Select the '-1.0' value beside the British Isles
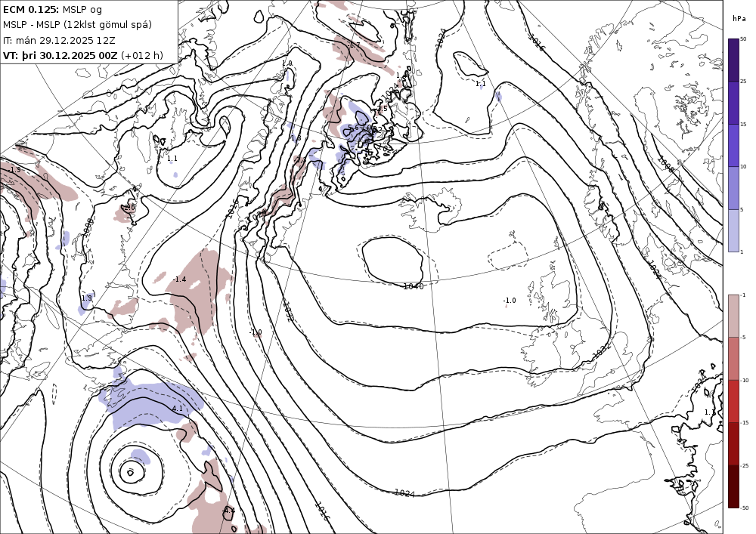 click(510, 301)
